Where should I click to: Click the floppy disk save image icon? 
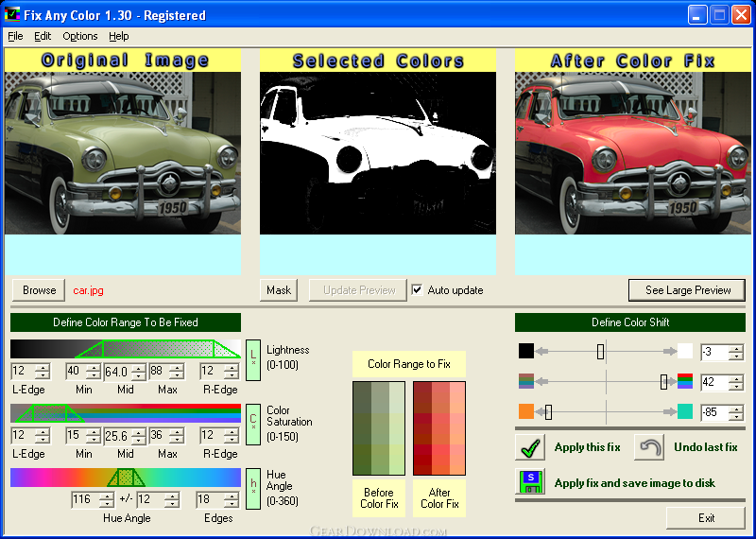(530, 481)
